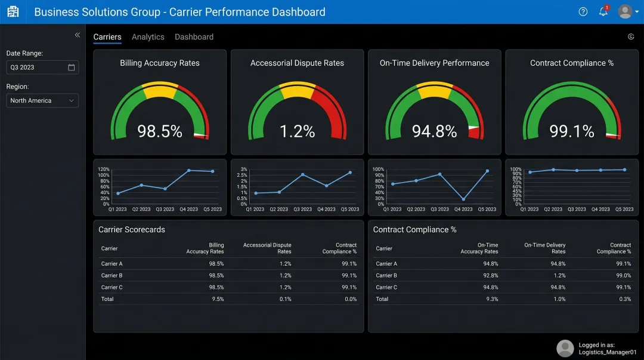Click Carrier C in Carrier Scorecards table

pos(112,287)
